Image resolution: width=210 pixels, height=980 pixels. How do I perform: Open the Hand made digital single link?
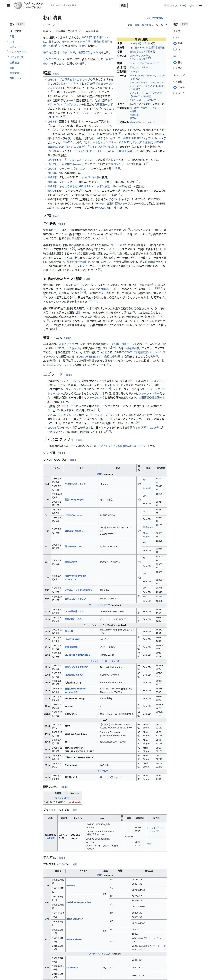[x=74, y=802]
